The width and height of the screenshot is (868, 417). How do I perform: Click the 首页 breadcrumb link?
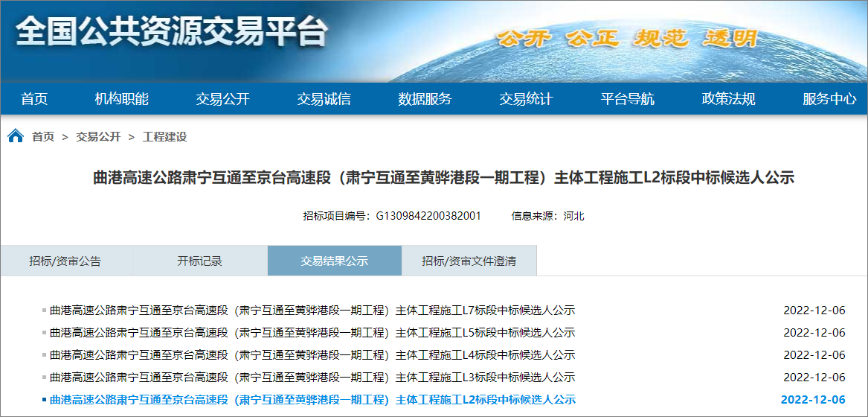(x=43, y=137)
